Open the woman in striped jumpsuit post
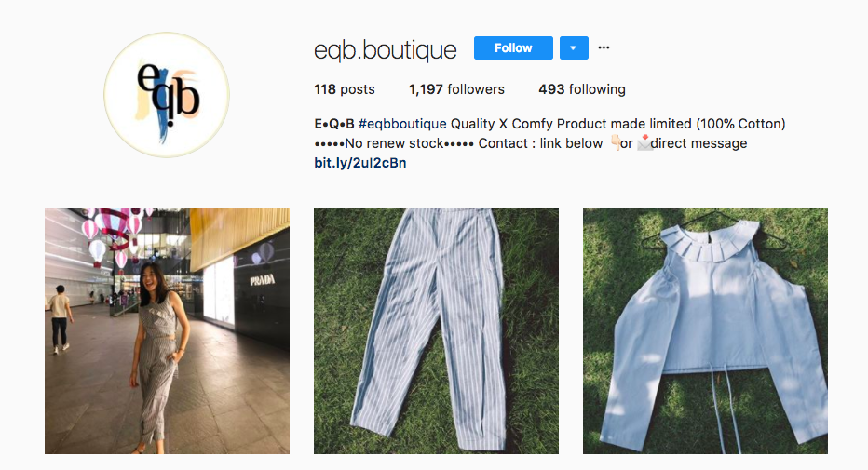 (168, 331)
